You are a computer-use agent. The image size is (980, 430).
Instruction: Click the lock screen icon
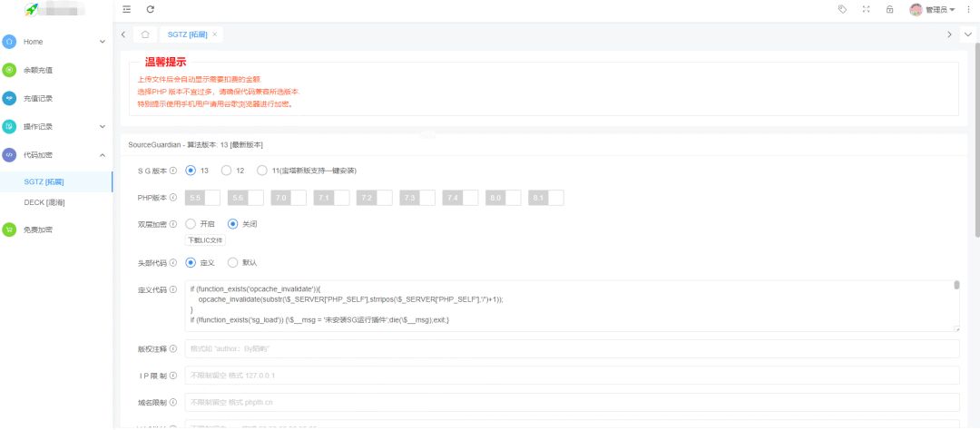(889, 9)
